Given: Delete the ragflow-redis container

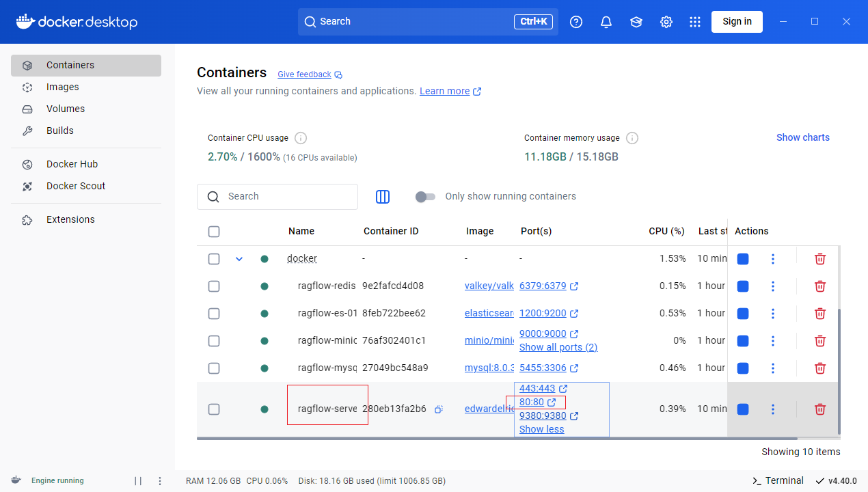Looking at the screenshot, I should click(820, 286).
